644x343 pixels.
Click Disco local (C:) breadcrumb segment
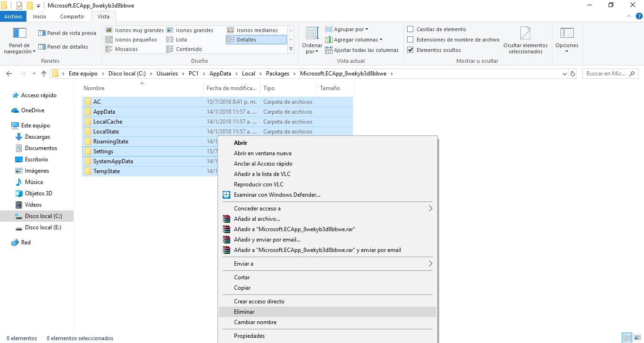point(127,74)
